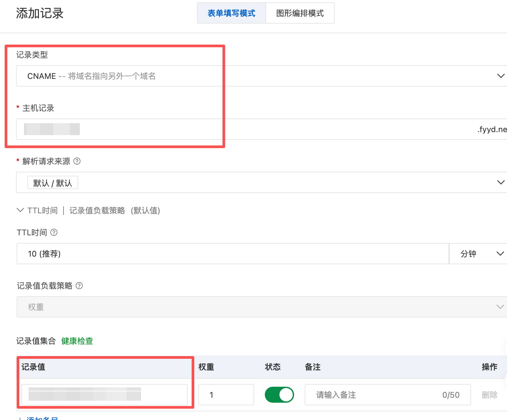Open the 分钟 unit dropdown
This screenshot has height=420, width=507.
coord(478,254)
